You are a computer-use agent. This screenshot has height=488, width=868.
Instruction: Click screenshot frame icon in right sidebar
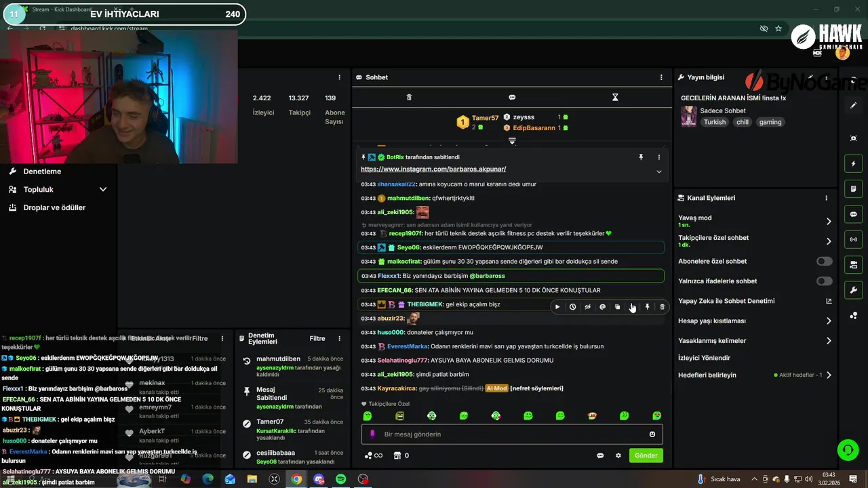pyautogui.click(x=854, y=138)
